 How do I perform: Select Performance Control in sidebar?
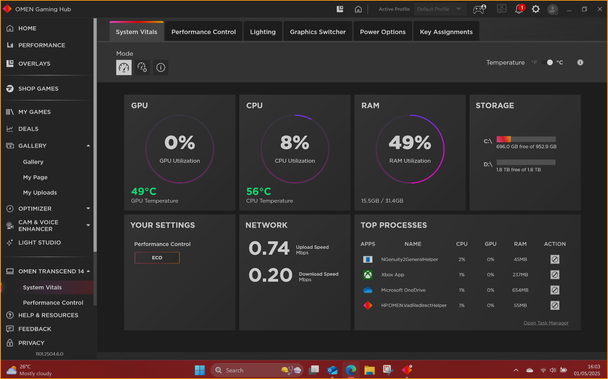pos(53,303)
